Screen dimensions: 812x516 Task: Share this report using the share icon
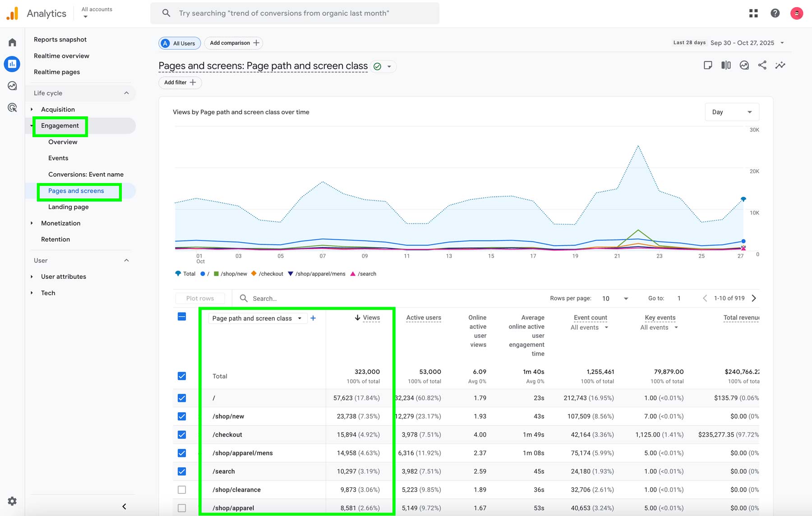click(x=762, y=65)
